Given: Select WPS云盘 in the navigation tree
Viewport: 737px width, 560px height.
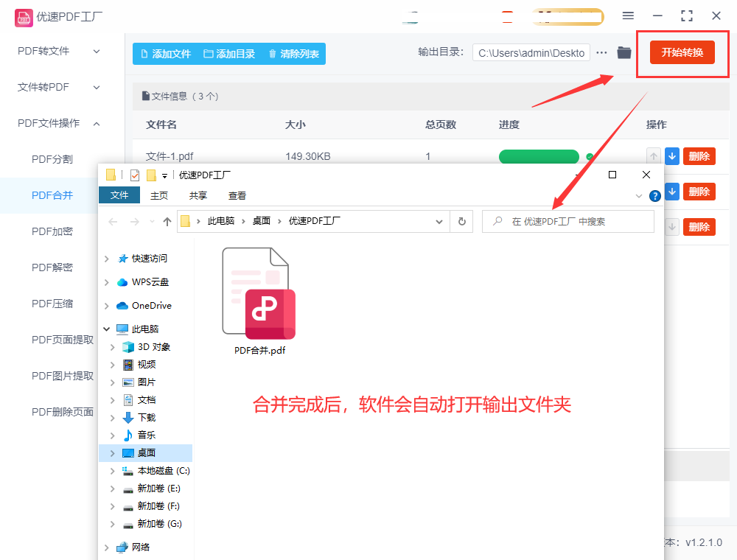Looking at the screenshot, I should point(150,282).
